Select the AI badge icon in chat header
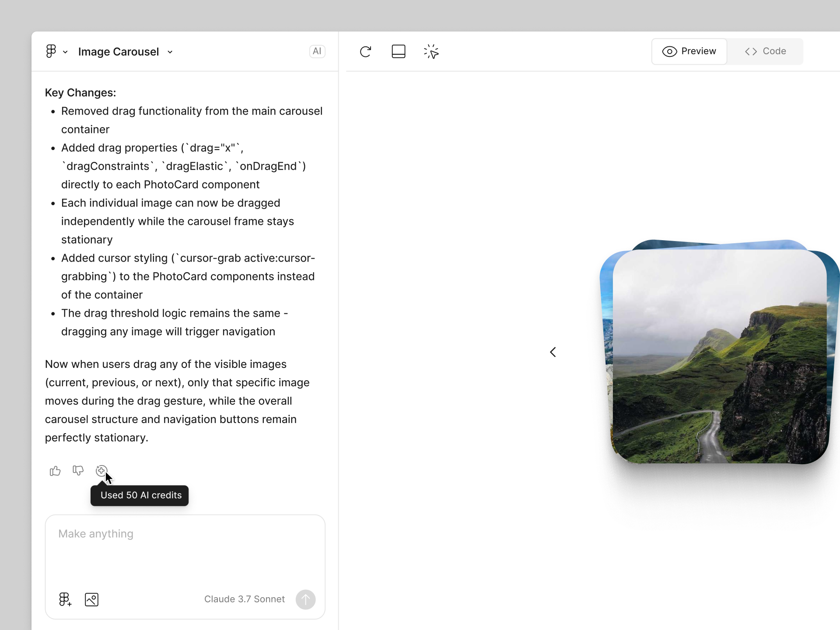 pyautogui.click(x=317, y=51)
